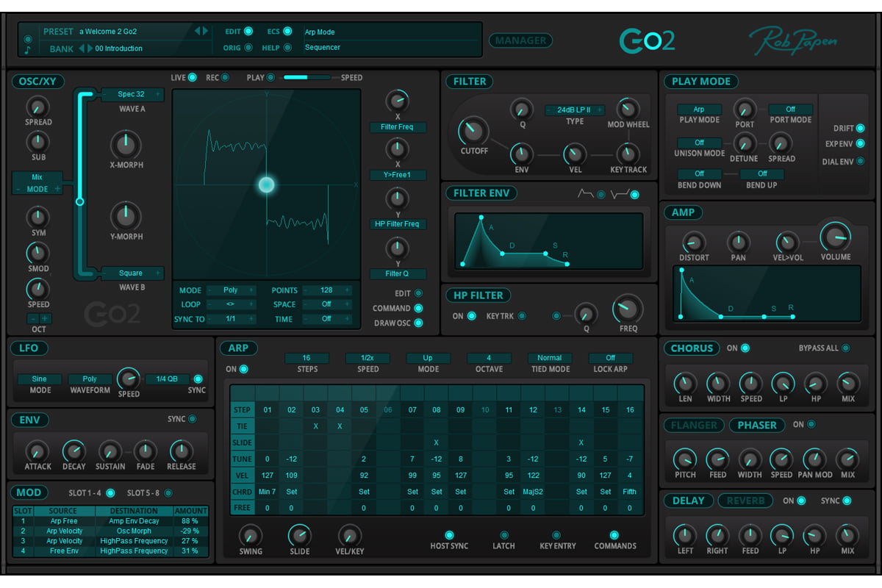Click the XY pad center dot
Image resolution: width=882 pixels, height=588 pixels.
(267, 184)
